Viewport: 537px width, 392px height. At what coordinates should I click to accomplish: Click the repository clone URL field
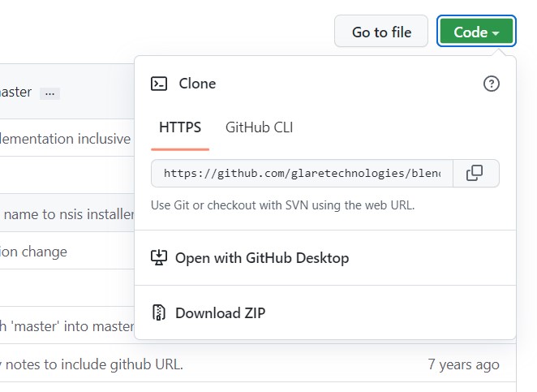click(x=302, y=173)
